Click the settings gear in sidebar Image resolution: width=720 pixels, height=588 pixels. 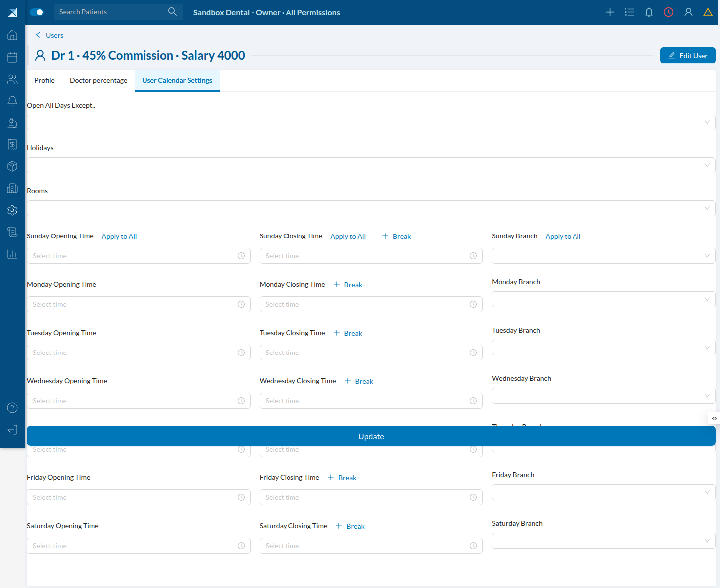coord(12,210)
